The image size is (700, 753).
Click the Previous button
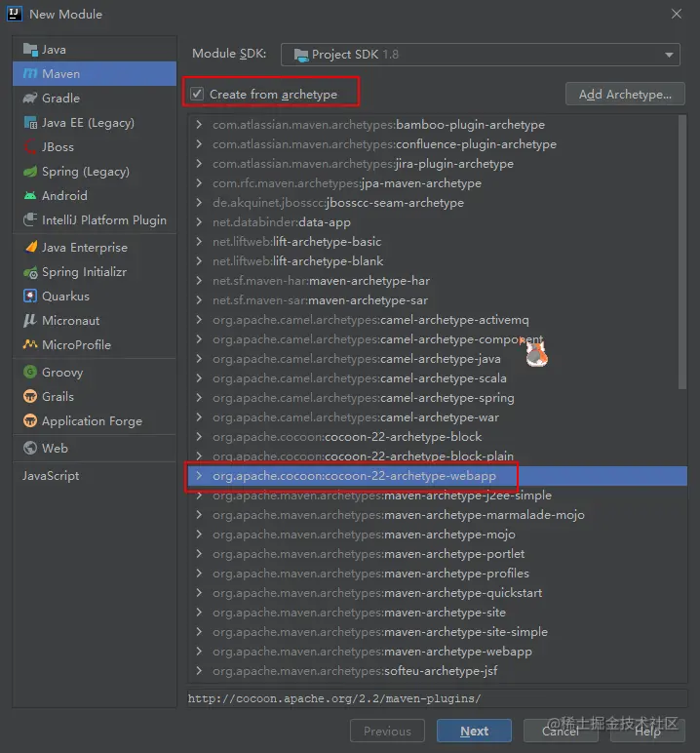coord(387,731)
